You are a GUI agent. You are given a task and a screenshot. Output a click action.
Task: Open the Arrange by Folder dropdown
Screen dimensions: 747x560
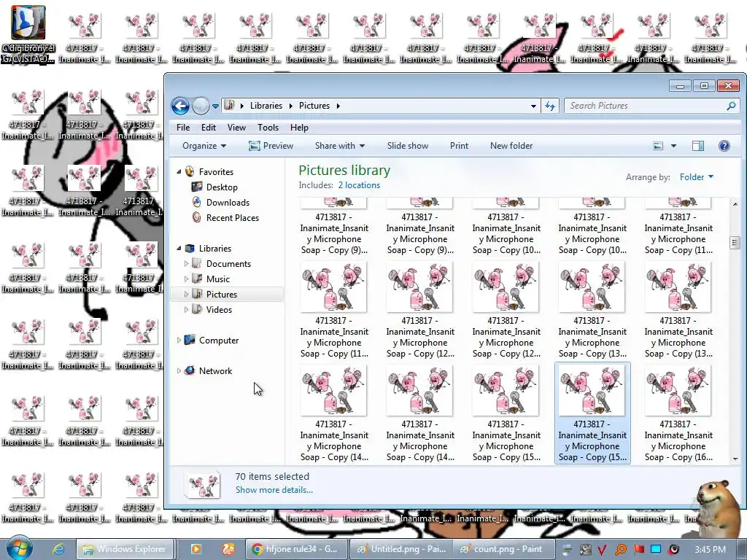697,177
